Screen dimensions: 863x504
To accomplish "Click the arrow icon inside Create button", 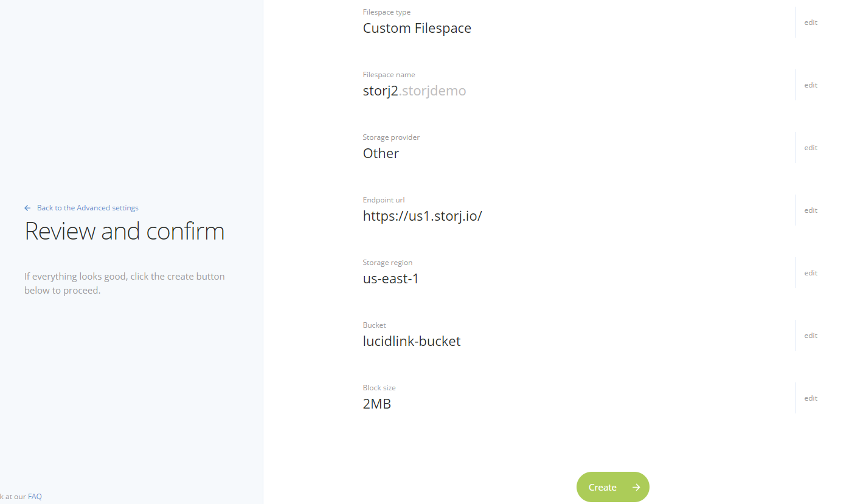I will [x=636, y=487].
